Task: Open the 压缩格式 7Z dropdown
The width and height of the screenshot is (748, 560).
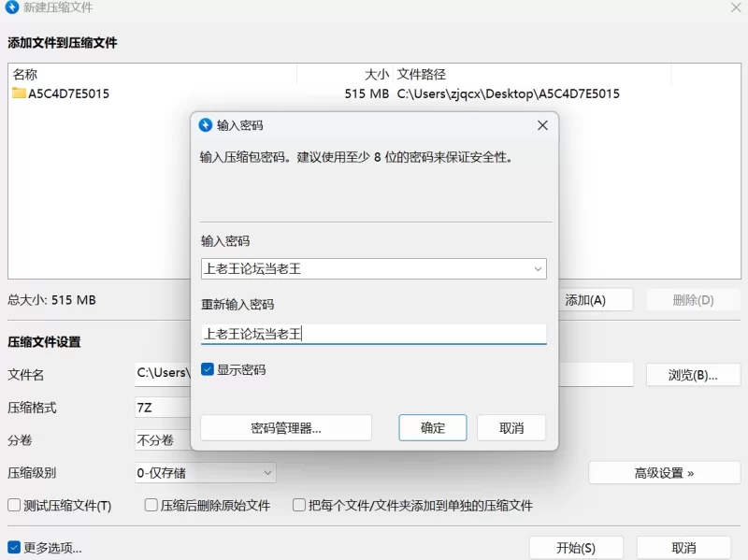Action: point(162,408)
